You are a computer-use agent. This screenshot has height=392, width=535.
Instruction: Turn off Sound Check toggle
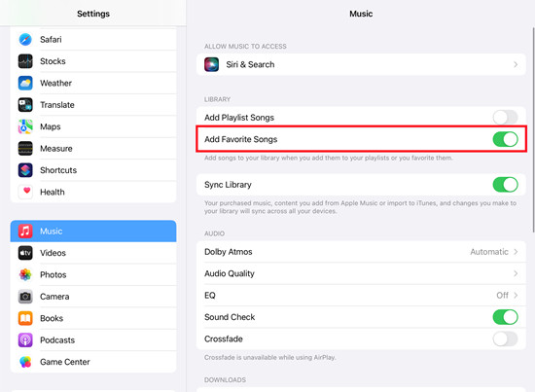point(505,317)
